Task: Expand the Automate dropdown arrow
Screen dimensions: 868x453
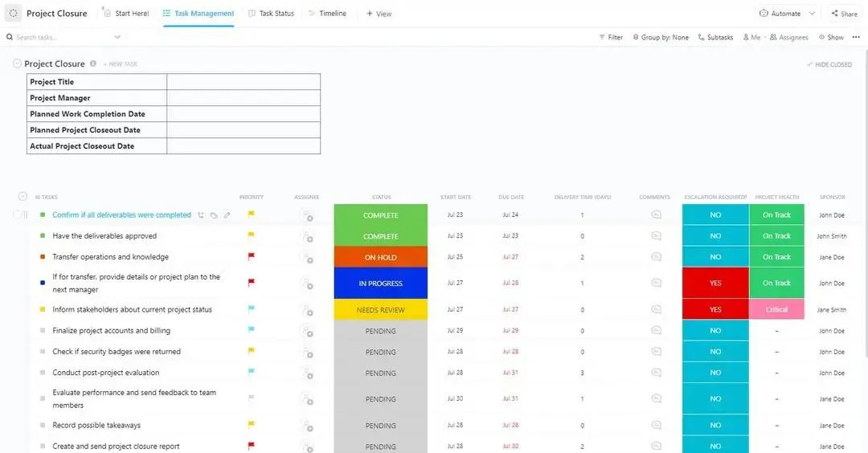Action: click(x=812, y=14)
